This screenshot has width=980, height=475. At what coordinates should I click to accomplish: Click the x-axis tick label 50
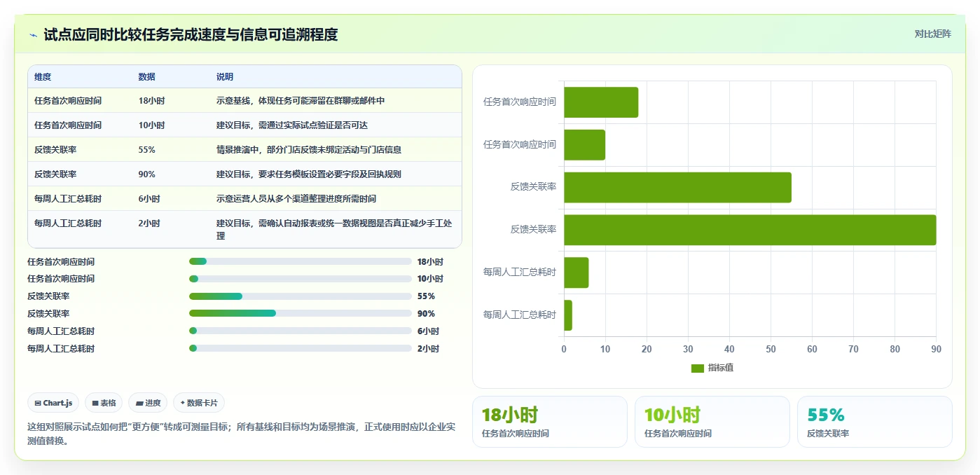[771, 349]
